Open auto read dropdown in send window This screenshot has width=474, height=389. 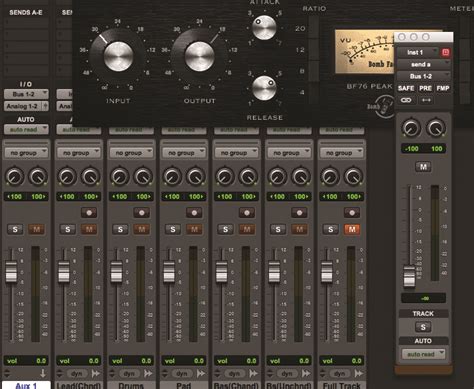point(423,354)
